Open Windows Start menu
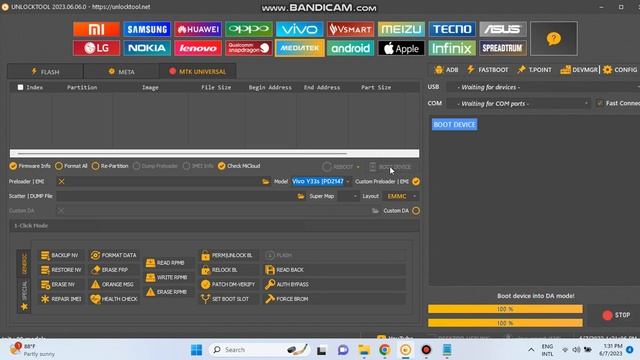The image size is (640, 360). (x=196, y=350)
